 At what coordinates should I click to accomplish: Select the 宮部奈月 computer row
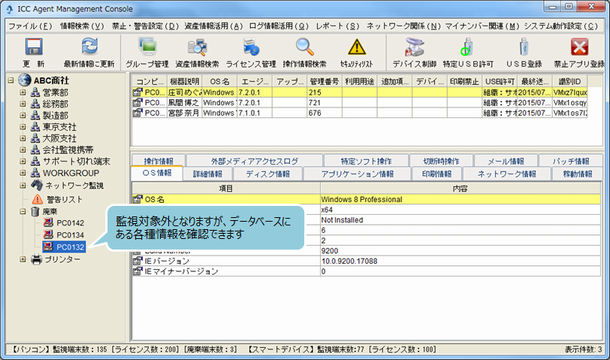(359, 113)
